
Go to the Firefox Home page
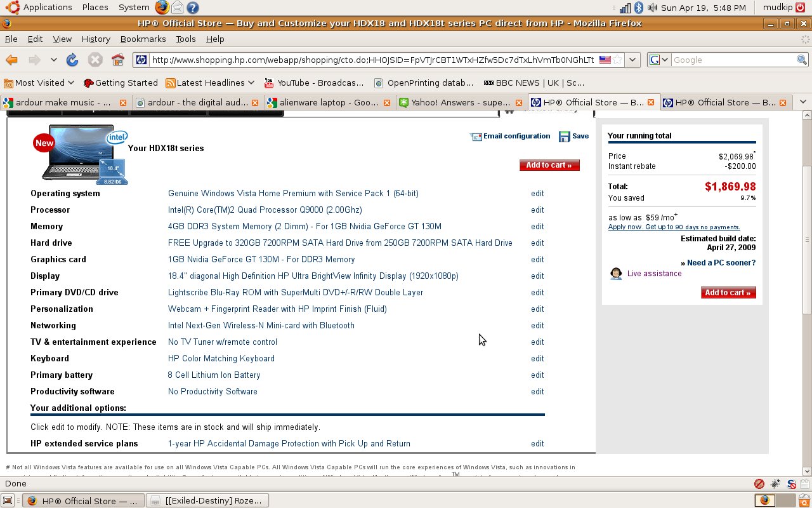117,60
